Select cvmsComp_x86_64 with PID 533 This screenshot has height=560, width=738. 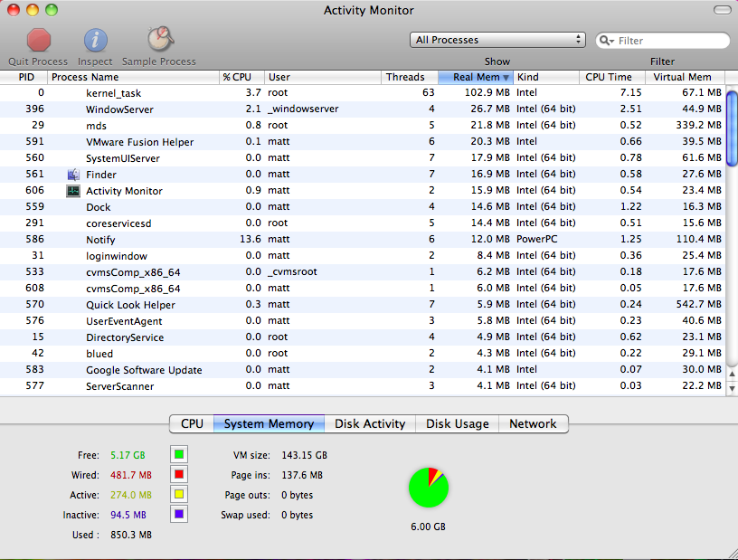[363, 271]
